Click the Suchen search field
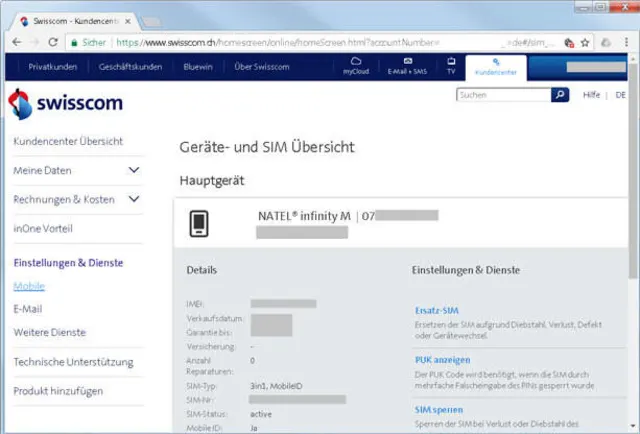This screenshot has width=640, height=434. 502,95
